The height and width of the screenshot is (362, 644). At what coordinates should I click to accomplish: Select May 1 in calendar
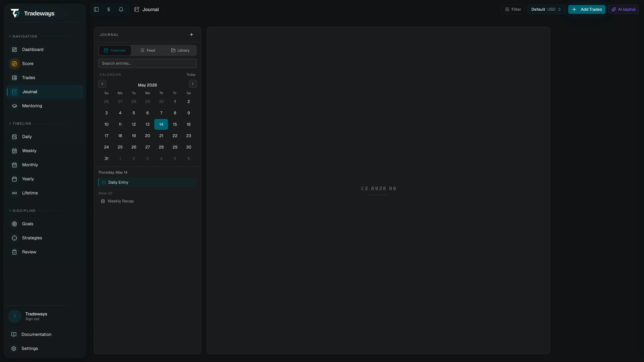tap(175, 101)
